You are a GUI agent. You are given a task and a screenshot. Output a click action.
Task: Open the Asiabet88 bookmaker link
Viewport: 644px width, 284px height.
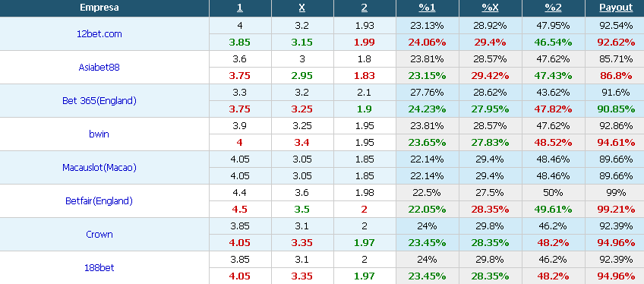[x=99, y=68]
